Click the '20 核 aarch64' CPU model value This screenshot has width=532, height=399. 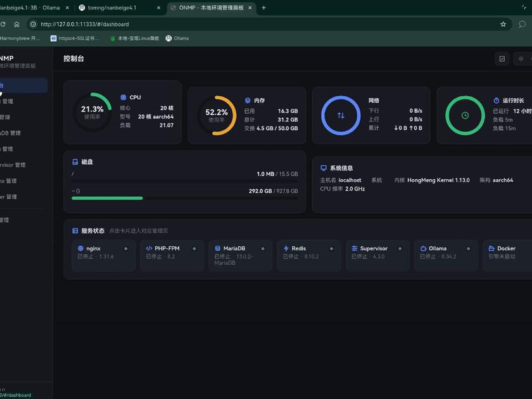156,117
